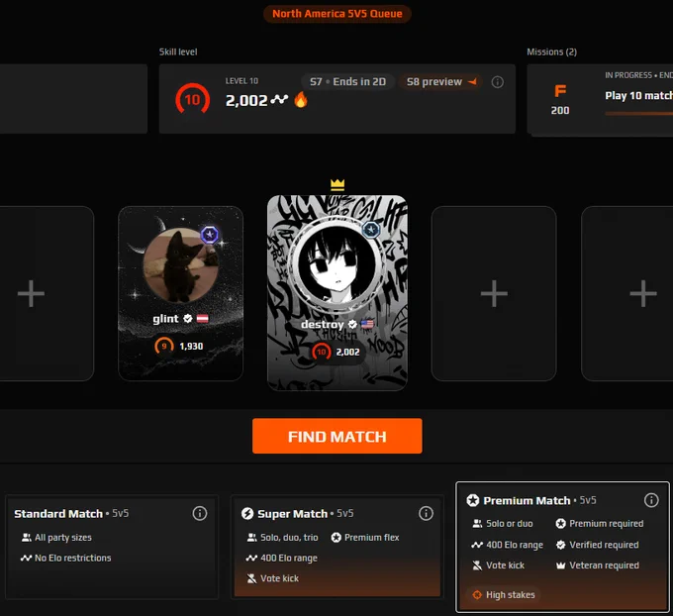Click the North America 5V5 Queue label
Screen dimensions: 673x616
click(x=337, y=14)
